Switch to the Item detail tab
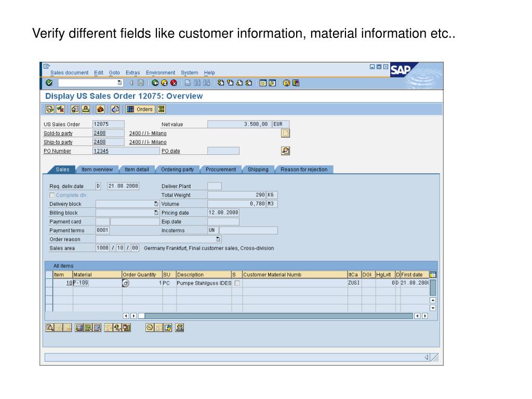Viewport: 532px width, 399px height. [137, 169]
